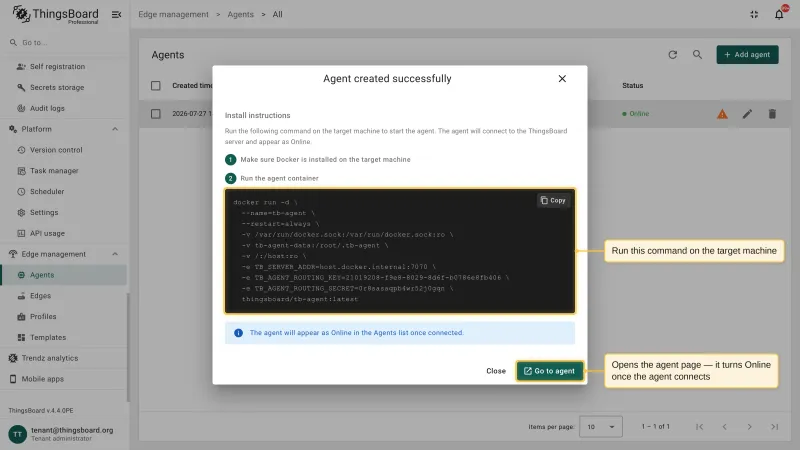Screen dimensions: 800x450
Task: Open Edges menu item
Action: tap(64, 296)
